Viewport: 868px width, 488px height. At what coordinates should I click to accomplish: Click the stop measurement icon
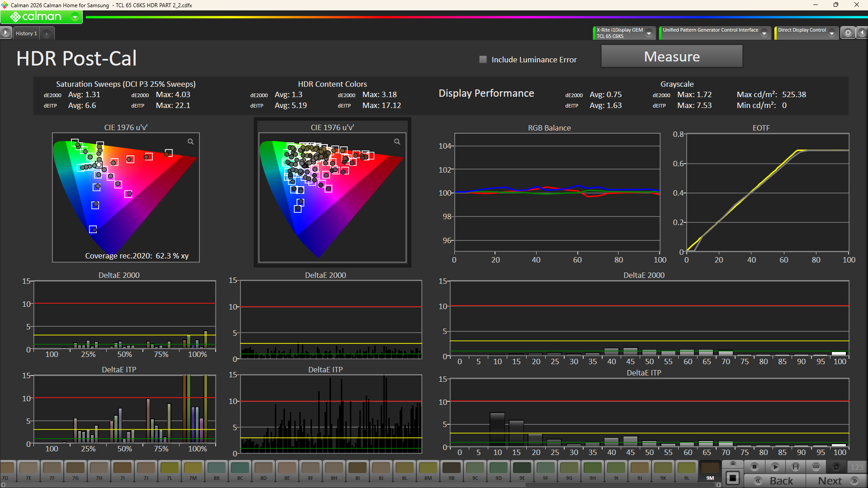click(754, 467)
